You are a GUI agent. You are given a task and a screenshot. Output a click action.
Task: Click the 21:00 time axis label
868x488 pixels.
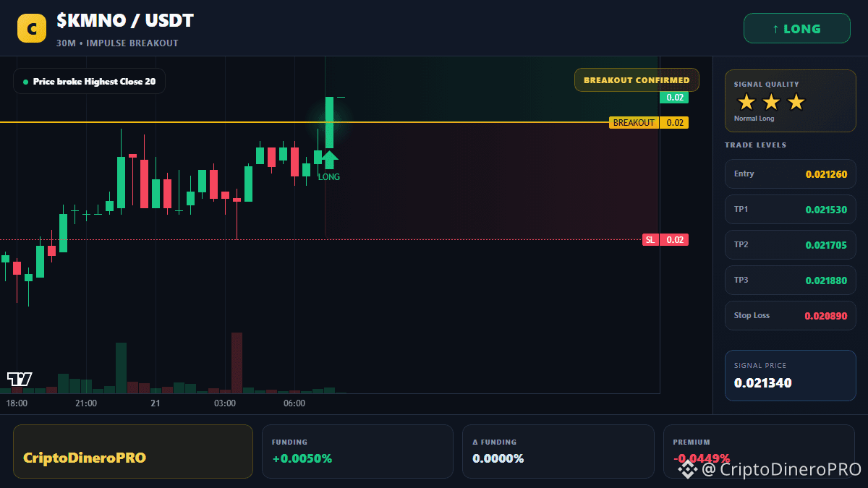(x=86, y=403)
